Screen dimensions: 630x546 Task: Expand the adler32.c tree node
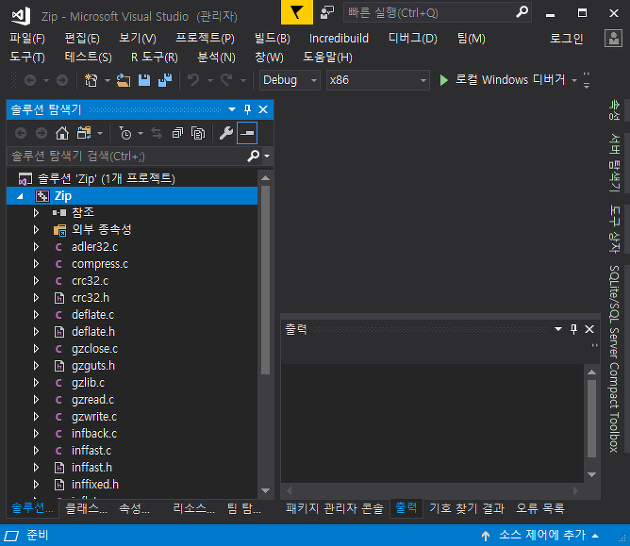pos(37,247)
